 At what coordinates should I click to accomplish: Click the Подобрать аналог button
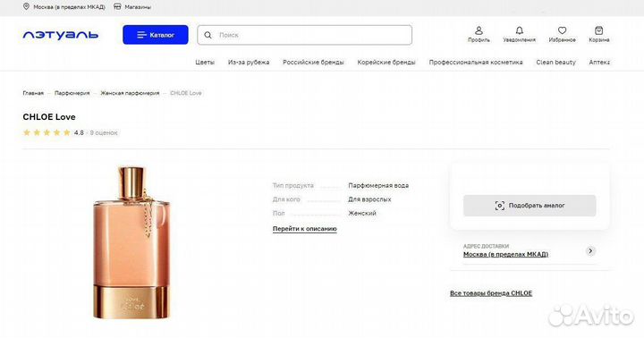[x=530, y=206]
